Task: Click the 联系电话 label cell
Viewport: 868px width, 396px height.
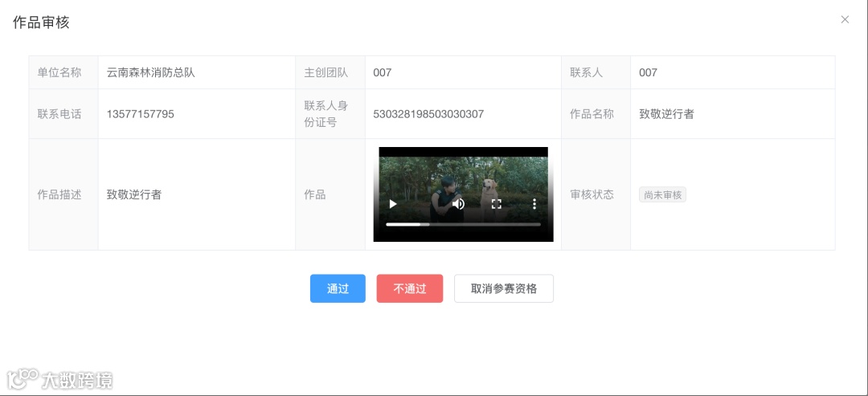Action: [x=63, y=114]
